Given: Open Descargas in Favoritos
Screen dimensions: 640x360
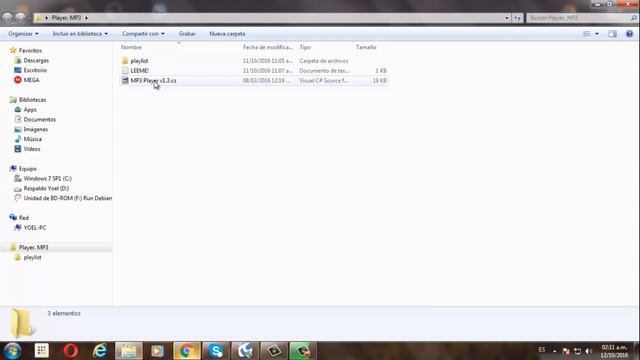Looking at the screenshot, I should pyautogui.click(x=36, y=60).
